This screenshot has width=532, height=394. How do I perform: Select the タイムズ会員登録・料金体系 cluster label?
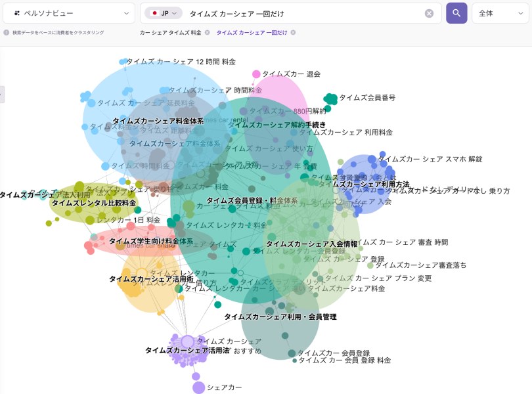(x=252, y=200)
